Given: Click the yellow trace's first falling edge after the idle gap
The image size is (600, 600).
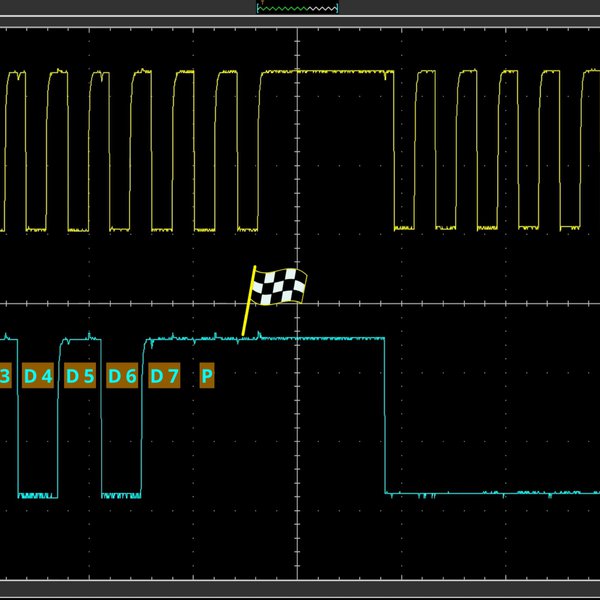Looking at the screenshot, I should tap(395, 150).
